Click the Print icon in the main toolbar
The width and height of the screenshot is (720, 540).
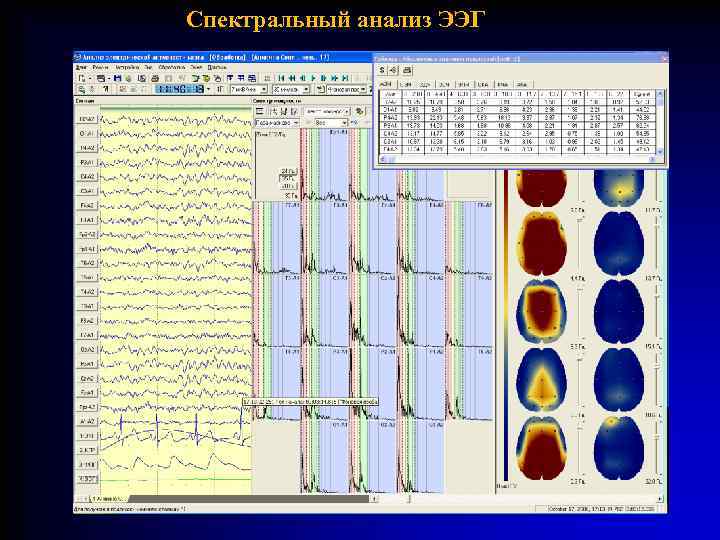click(x=155, y=79)
